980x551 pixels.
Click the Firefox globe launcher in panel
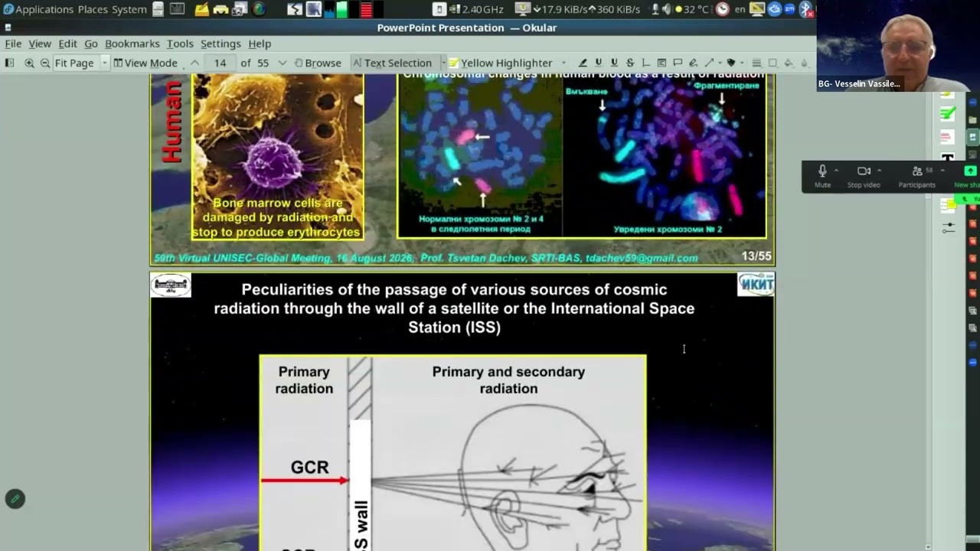259,9
